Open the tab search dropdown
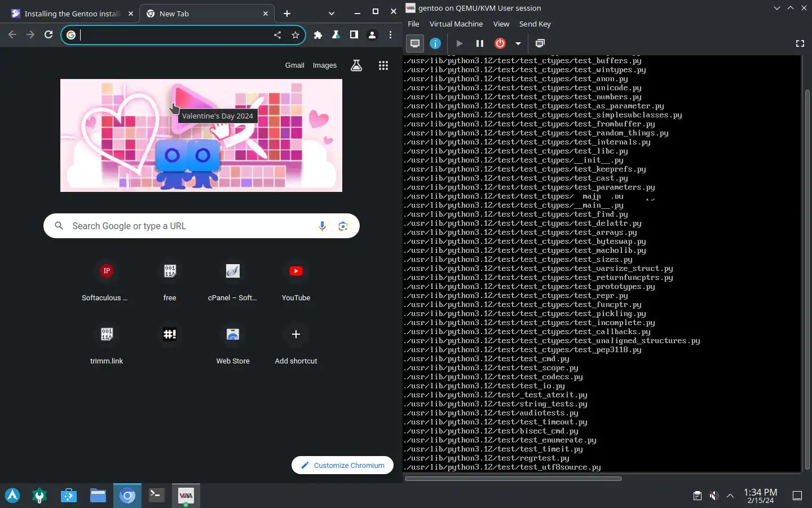 point(331,14)
